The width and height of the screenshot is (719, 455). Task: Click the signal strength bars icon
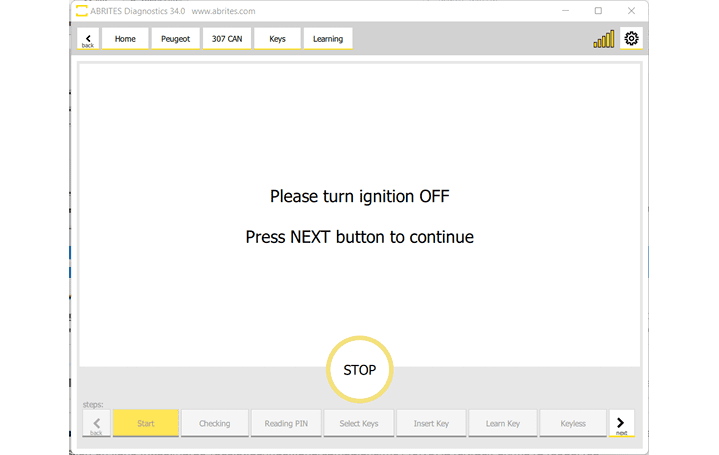(604, 40)
